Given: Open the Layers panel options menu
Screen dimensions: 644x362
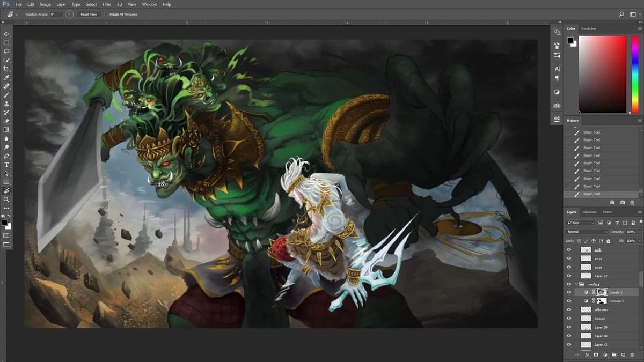Looking at the screenshot, I should coord(639,212).
